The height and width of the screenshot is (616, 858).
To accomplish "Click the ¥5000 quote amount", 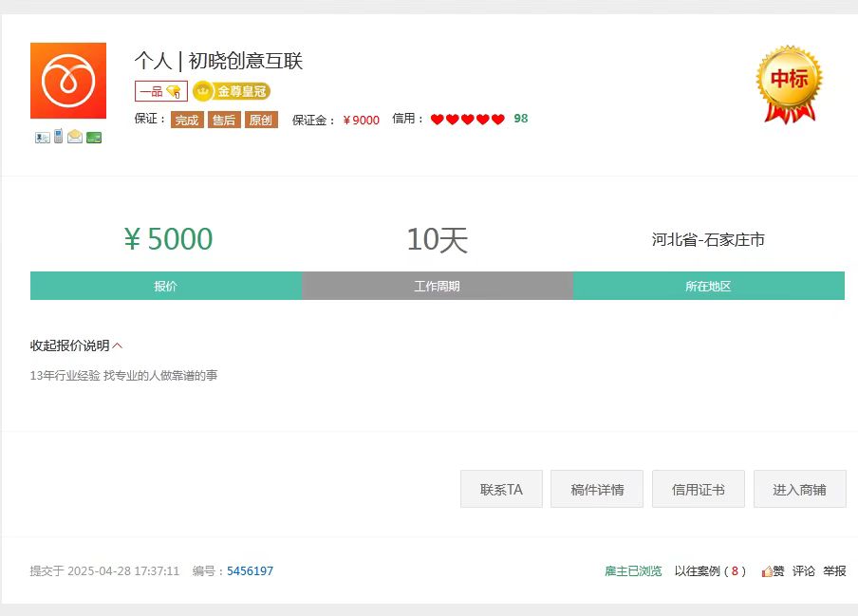I will [x=168, y=239].
